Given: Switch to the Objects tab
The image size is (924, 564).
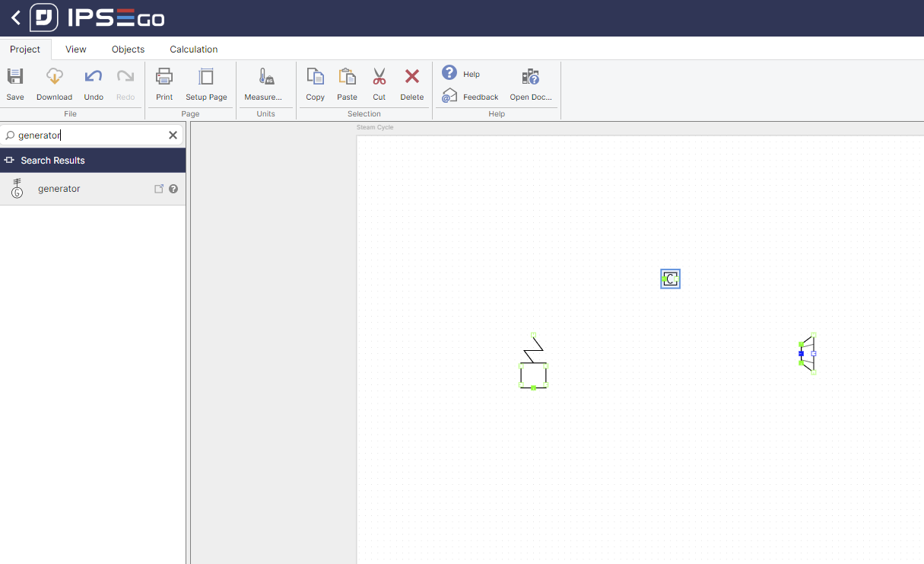Looking at the screenshot, I should pyautogui.click(x=128, y=49).
